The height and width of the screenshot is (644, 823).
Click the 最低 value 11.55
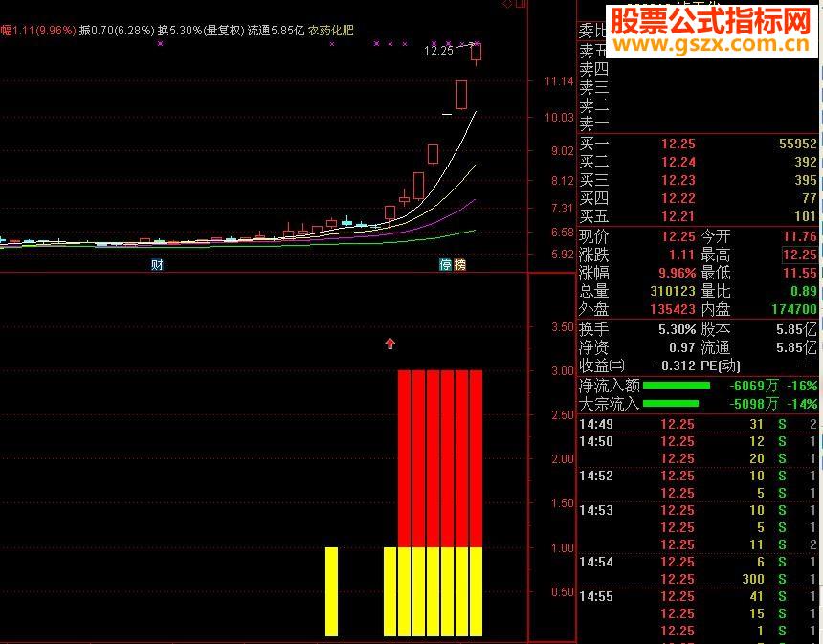coord(800,273)
